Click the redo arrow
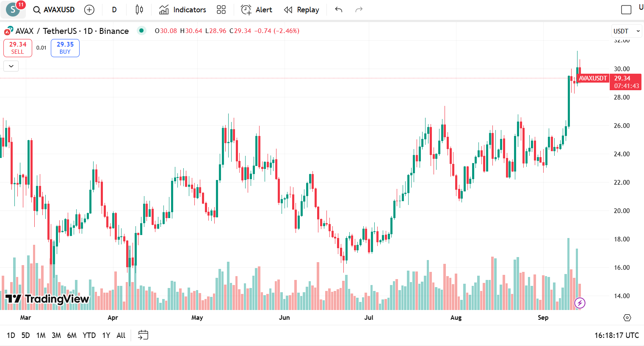The image size is (644, 346). click(x=359, y=10)
